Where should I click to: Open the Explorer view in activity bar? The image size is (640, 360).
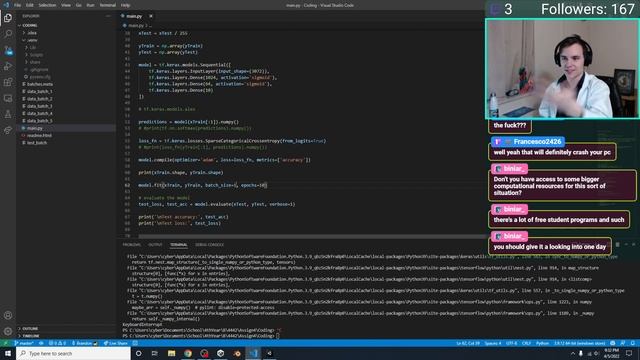[8, 18]
